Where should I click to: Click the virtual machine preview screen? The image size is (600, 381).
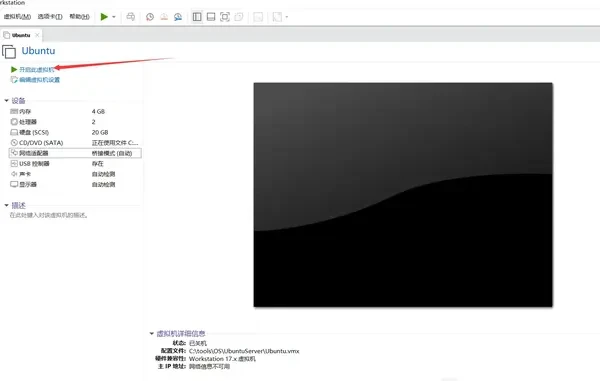(x=403, y=195)
